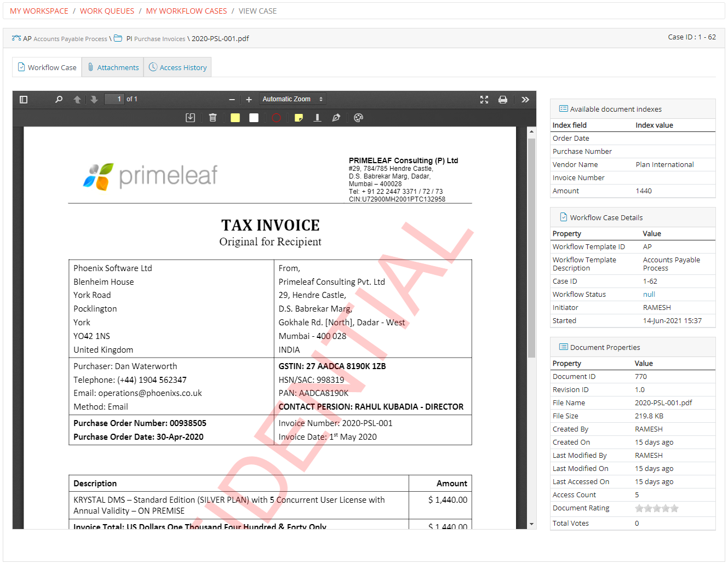Click the Amount value 1440

coord(644,191)
